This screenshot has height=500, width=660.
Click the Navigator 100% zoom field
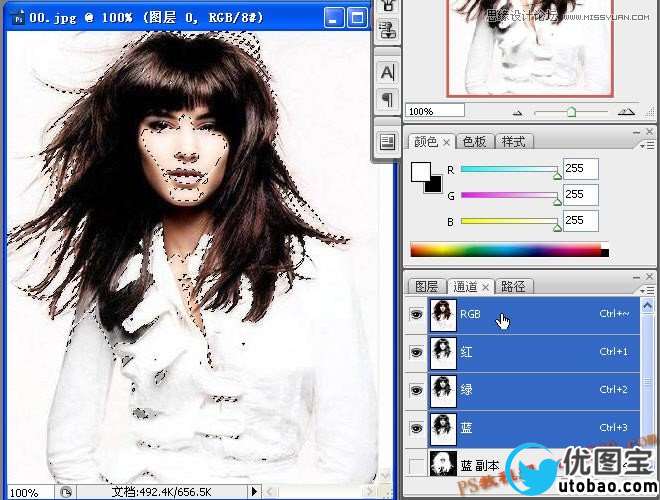(x=434, y=111)
